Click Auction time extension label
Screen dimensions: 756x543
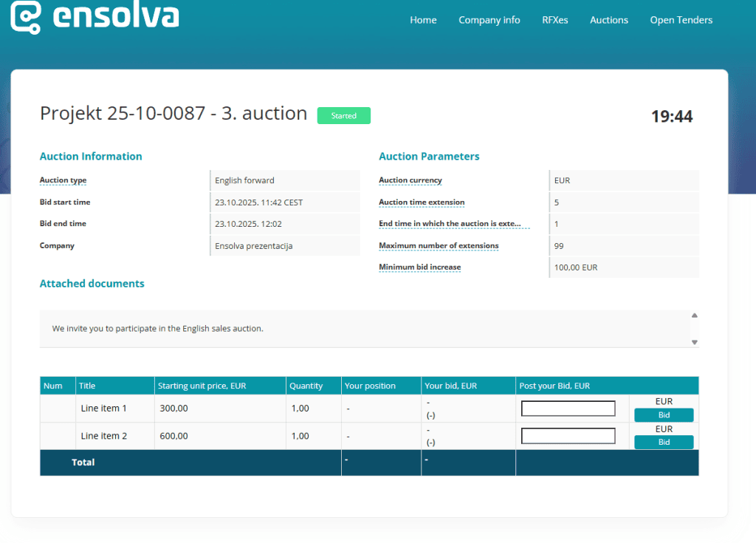[422, 202]
